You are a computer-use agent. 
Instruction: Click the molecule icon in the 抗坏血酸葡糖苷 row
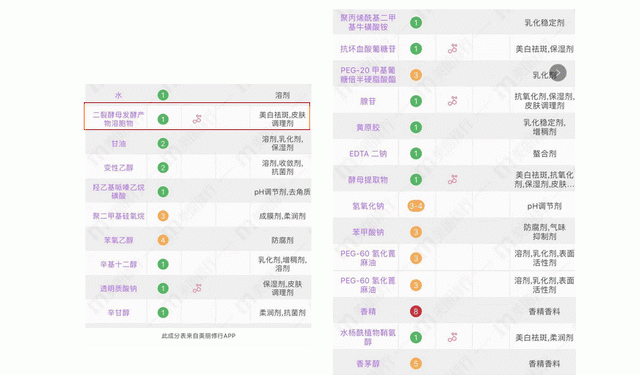coord(452,49)
